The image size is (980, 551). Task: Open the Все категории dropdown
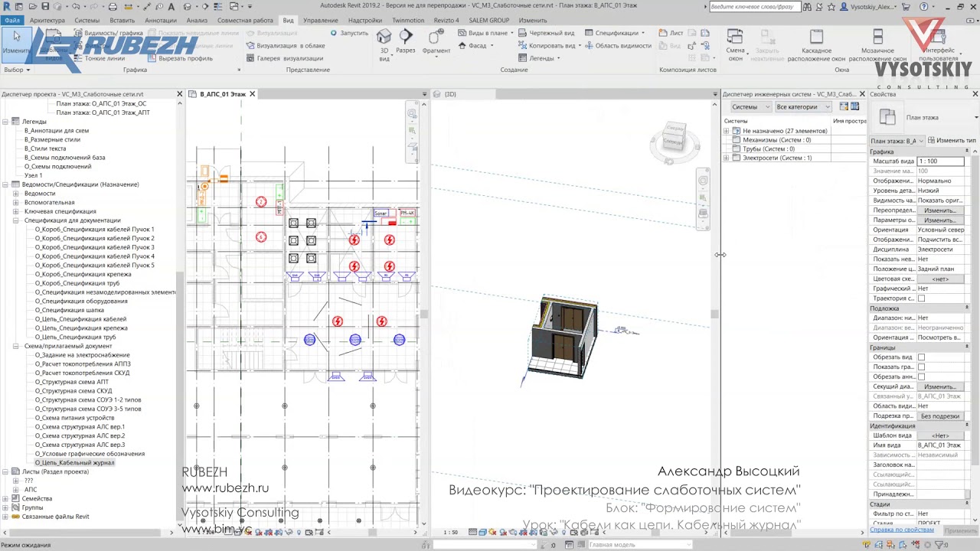point(803,107)
